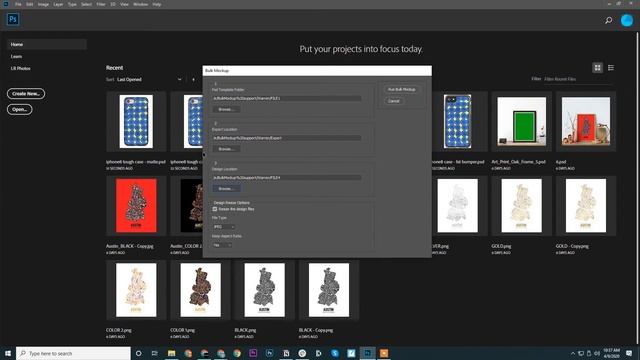Open iphone8 tough case - matte.psd thumbnail
Image resolution: width=640 pixels, height=360 pixels.
(136, 121)
